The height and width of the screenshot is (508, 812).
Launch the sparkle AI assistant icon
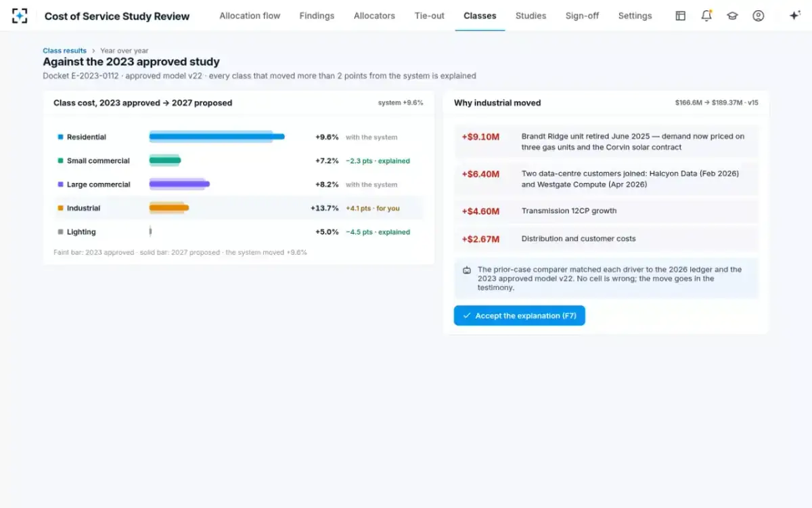(x=794, y=16)
